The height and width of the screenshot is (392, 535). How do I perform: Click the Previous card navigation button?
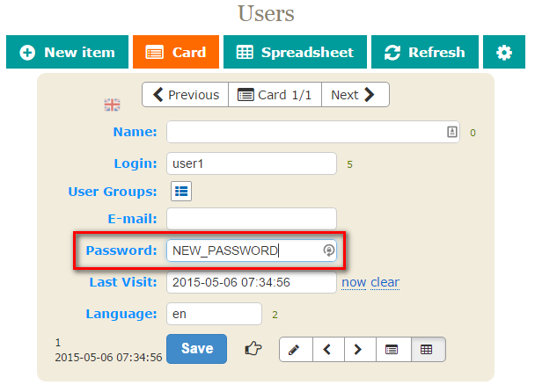[x=186, y=95]
